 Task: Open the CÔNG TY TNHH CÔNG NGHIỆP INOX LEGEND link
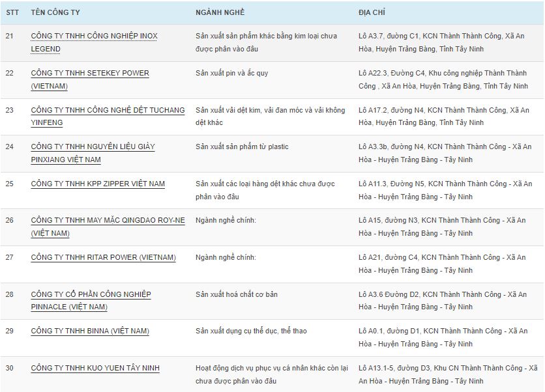pyautogui.click(x=94, y=36)
